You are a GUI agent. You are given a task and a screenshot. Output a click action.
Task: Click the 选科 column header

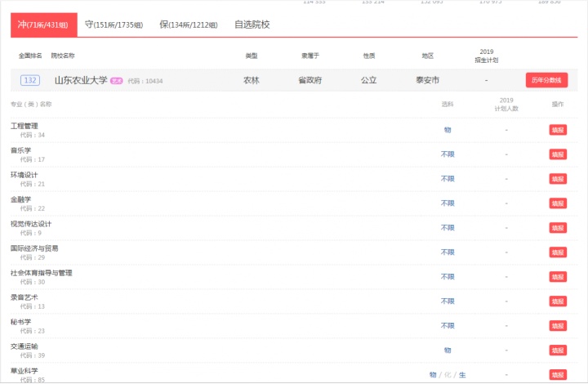click(448, 105)
